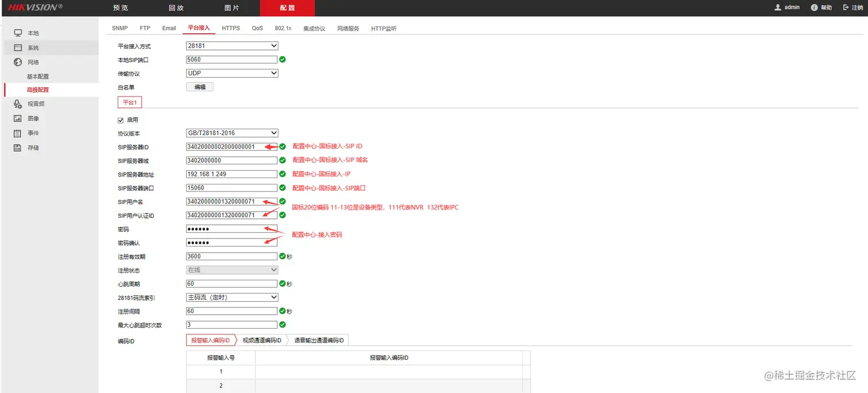The height and width of the screenshot is (393, 868).
Task: Click the 本地SIP端口 input field
Action: (x=232, y=59)
